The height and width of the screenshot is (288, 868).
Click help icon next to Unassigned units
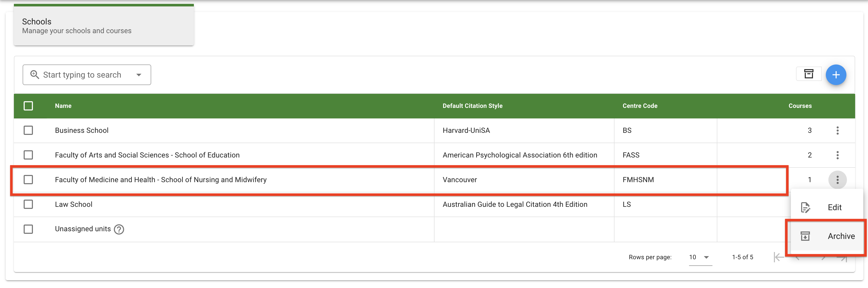click(x=119, y=229)
